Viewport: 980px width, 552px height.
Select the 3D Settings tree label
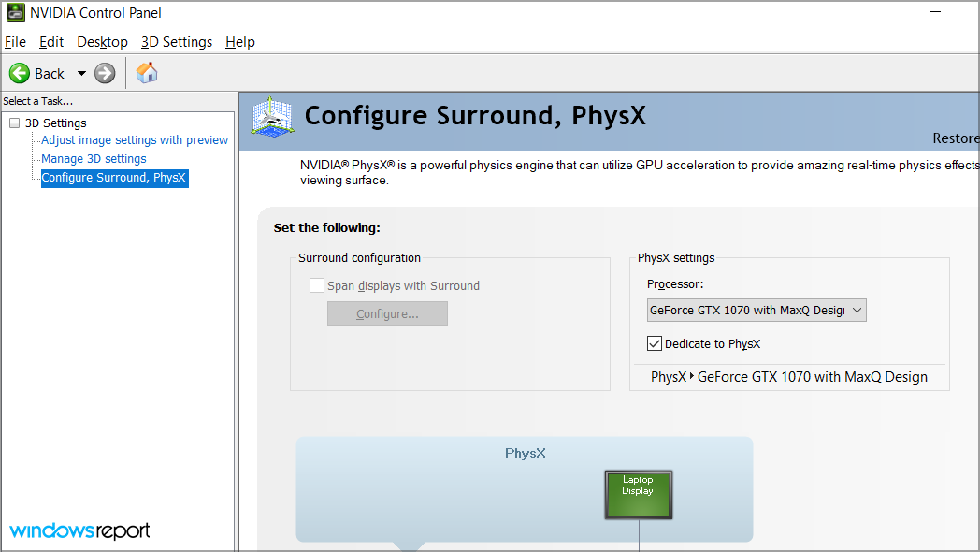[x=55, y=123]
